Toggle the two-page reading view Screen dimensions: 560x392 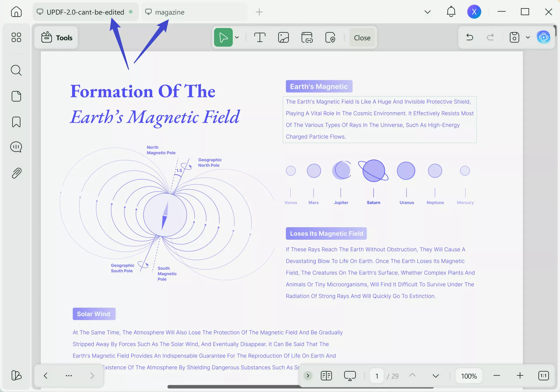tap(326, 376)
